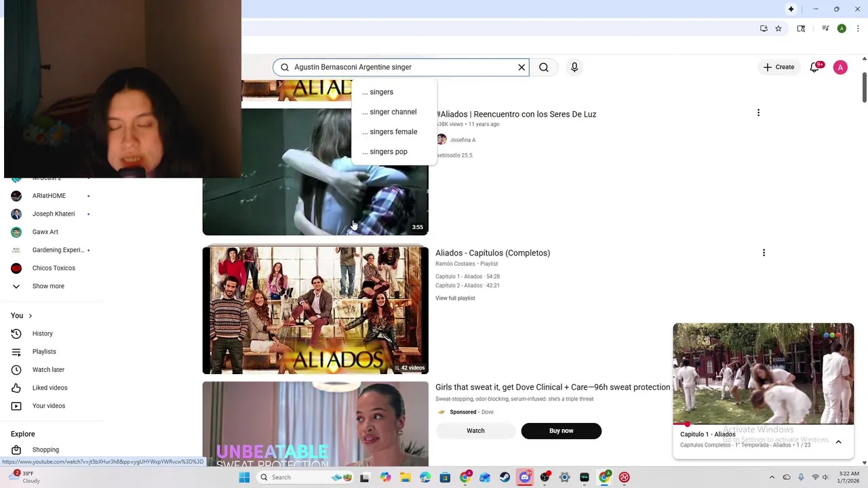Bookmark this page with the star icon
Viewport: 868px width, 488px height.
coord(778,28)
